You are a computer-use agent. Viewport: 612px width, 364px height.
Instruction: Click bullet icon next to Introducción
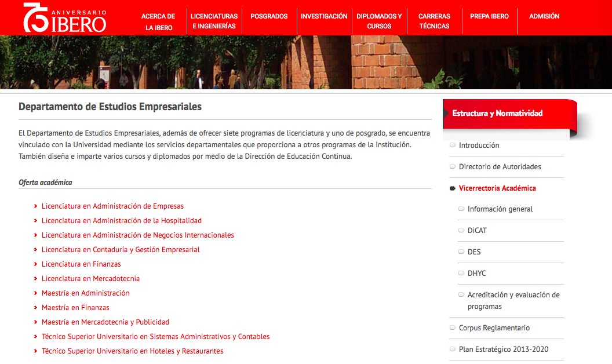pos(453,145)
